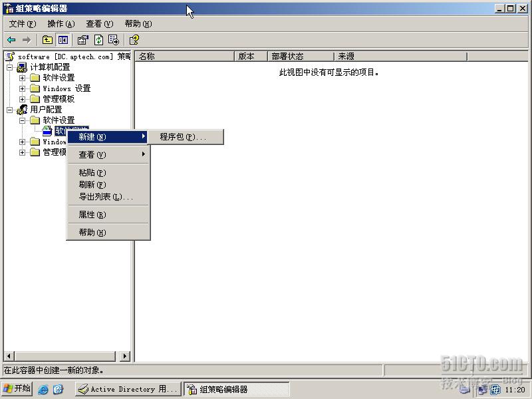Choose 导出列表(L)... in the context menu

coord(108,197)
